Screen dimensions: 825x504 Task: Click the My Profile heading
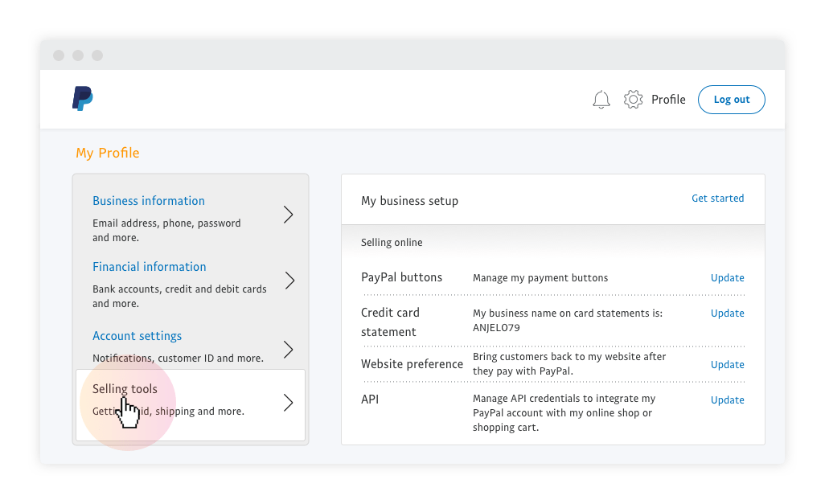pos(108,153)
